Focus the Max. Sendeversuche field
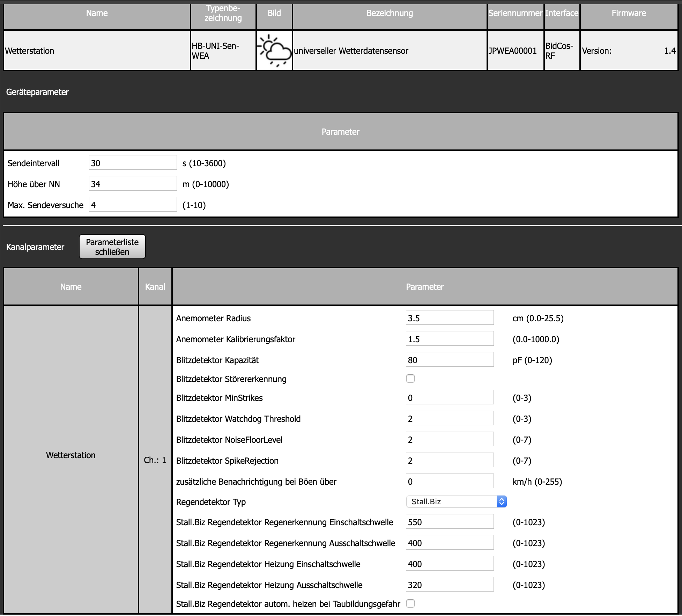 (133, 205)
